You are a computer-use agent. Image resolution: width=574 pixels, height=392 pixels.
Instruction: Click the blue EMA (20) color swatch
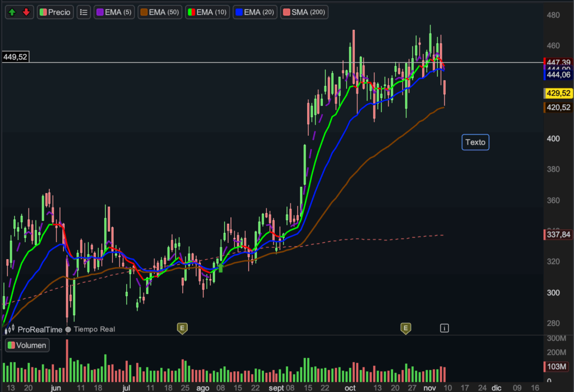[239, 12]
